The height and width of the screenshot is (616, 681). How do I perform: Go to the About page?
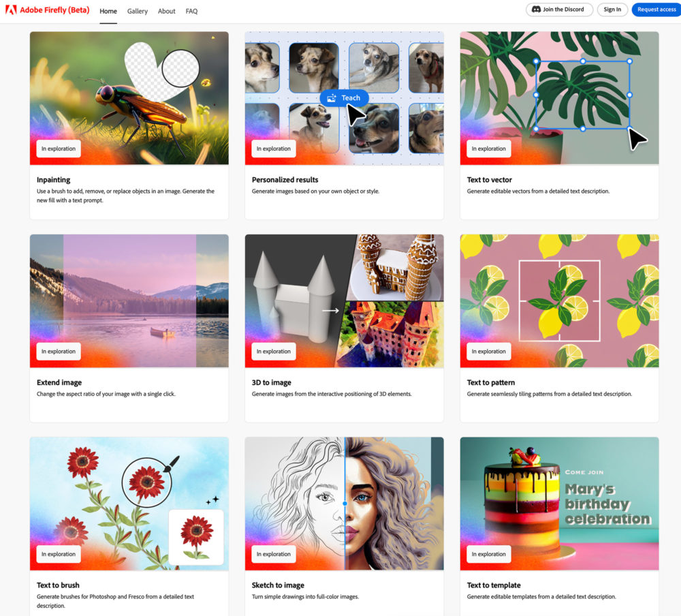[x=167, y=12]
